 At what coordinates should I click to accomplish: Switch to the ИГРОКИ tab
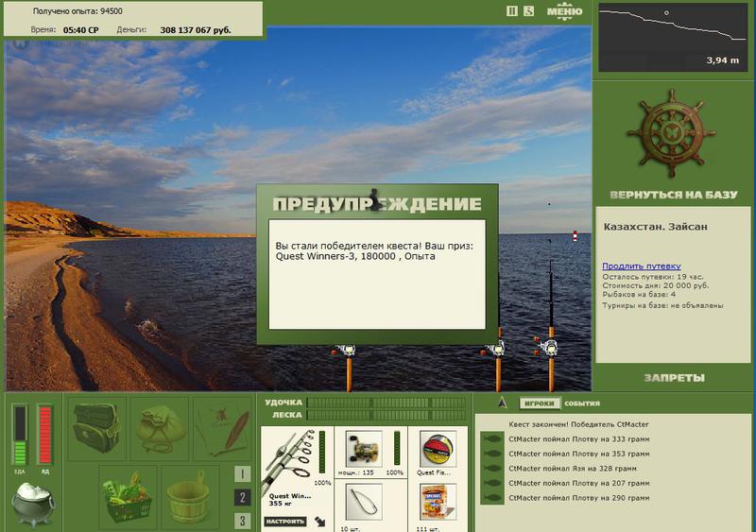[x=540, y=403]
